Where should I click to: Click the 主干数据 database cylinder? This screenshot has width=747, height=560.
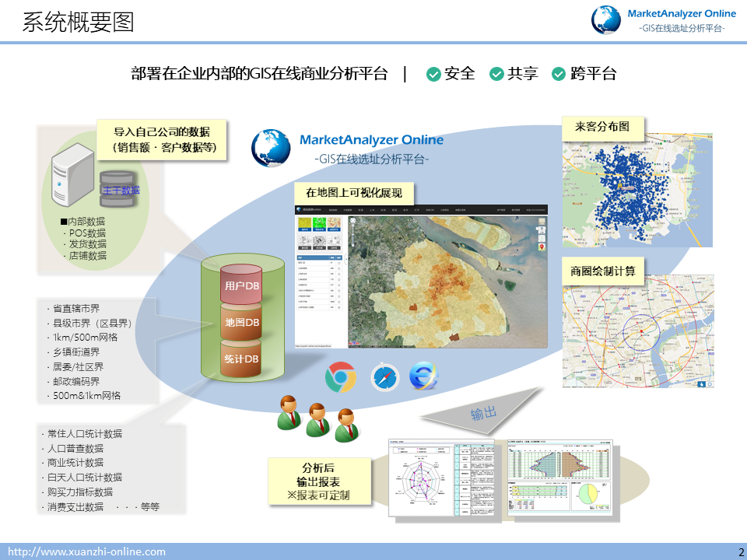pyautogui.click(x=117, y=190)
